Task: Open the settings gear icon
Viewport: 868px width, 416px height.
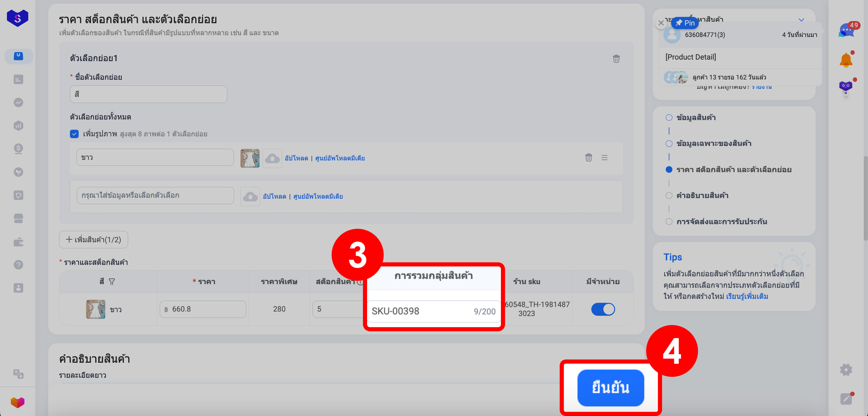Action: point(846,370)
